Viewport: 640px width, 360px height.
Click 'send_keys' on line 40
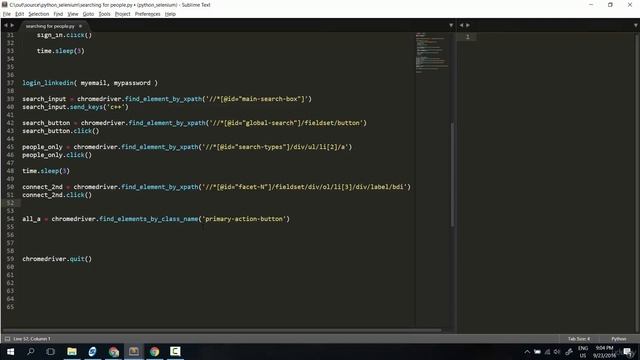(86, 107)
